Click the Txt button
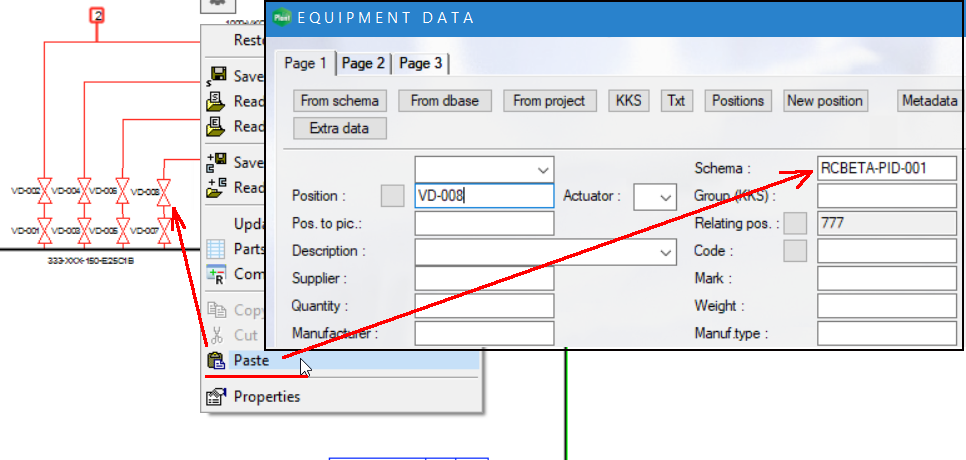Viewport: 966px width, 460px height. (676, 101)
